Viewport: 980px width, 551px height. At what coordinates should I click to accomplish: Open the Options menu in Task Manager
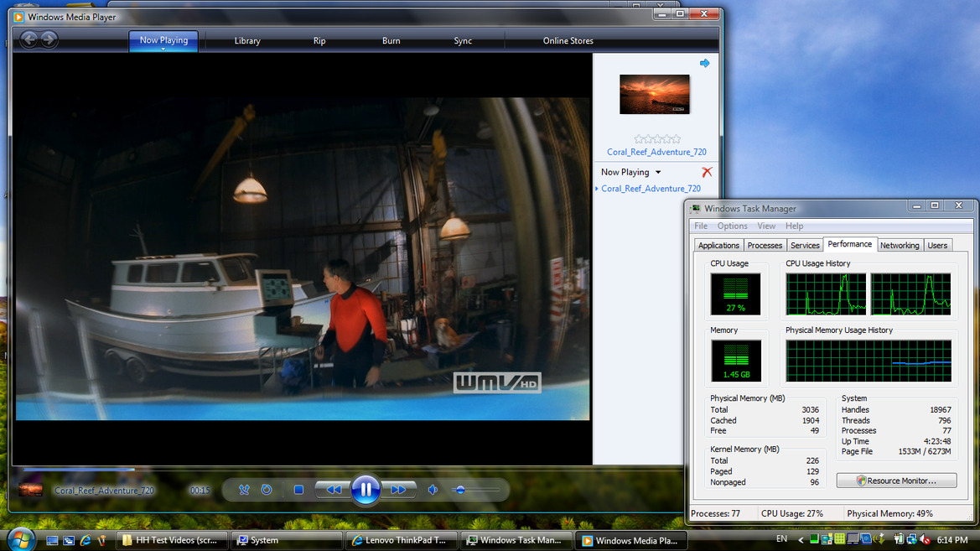(x=732, y=226)
